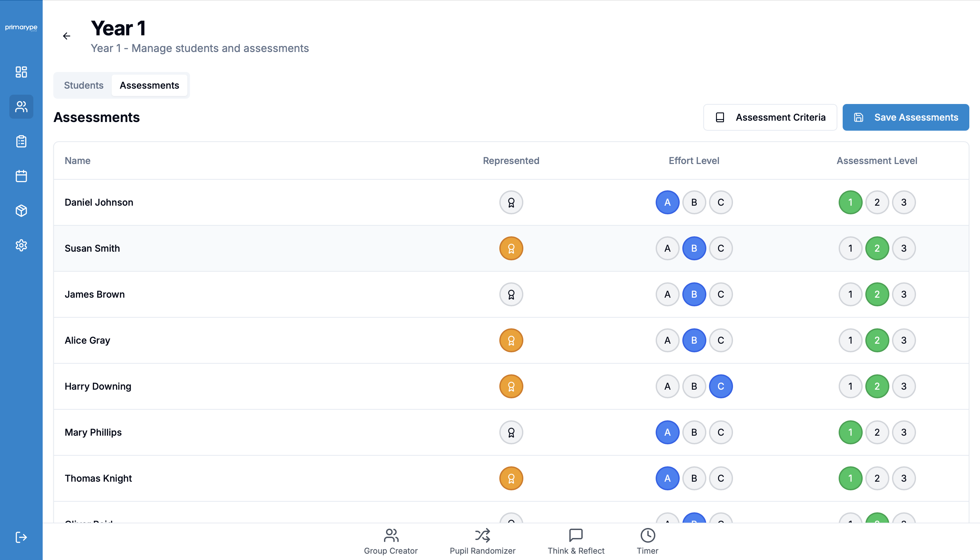Toggle Represented badge for Susan Smith
This screenshot has height=560, width=980.
(511, 248)
